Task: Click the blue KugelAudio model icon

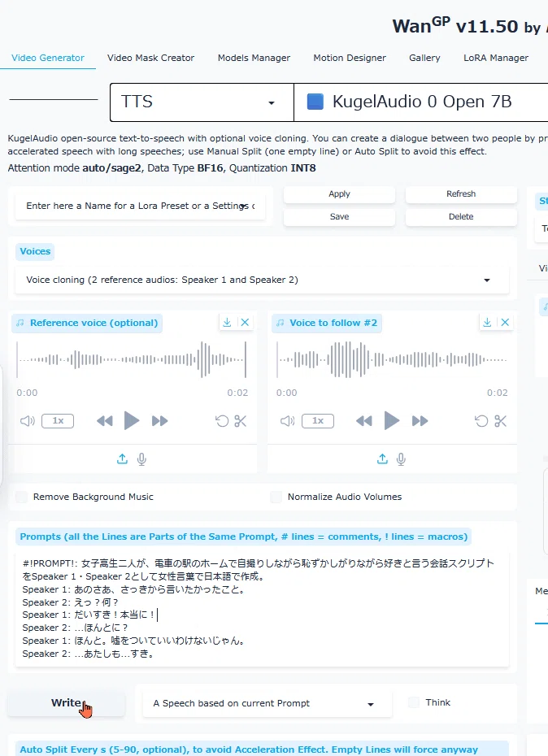Action: point(315,102)
